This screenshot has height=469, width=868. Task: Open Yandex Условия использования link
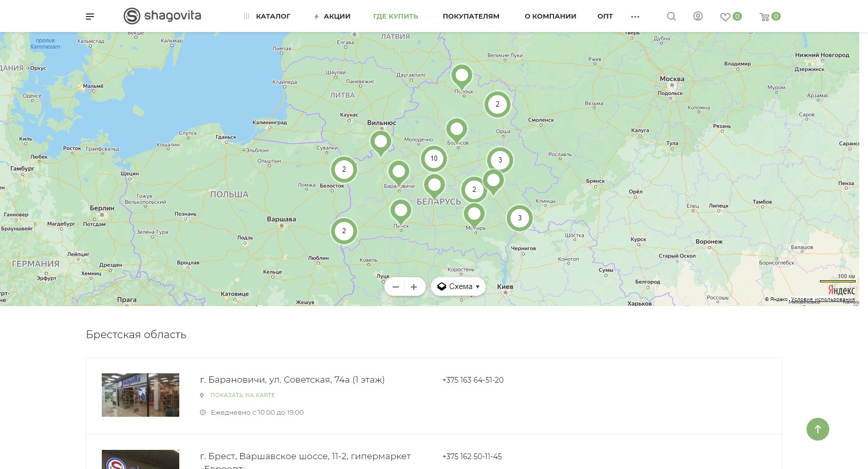click(x=823, y=299)
